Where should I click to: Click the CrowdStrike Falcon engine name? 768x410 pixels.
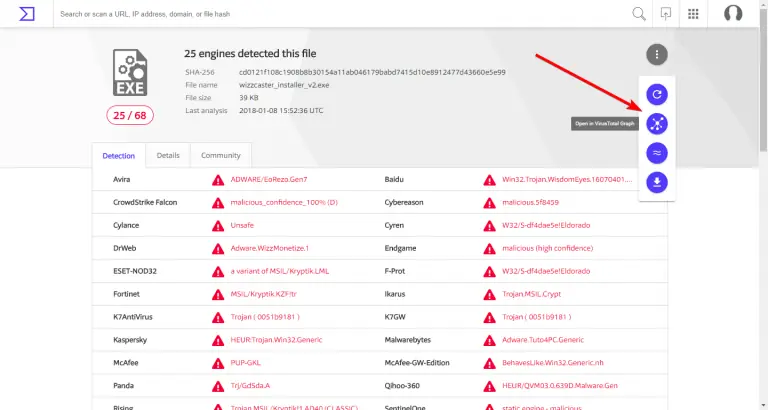(145, 202)
